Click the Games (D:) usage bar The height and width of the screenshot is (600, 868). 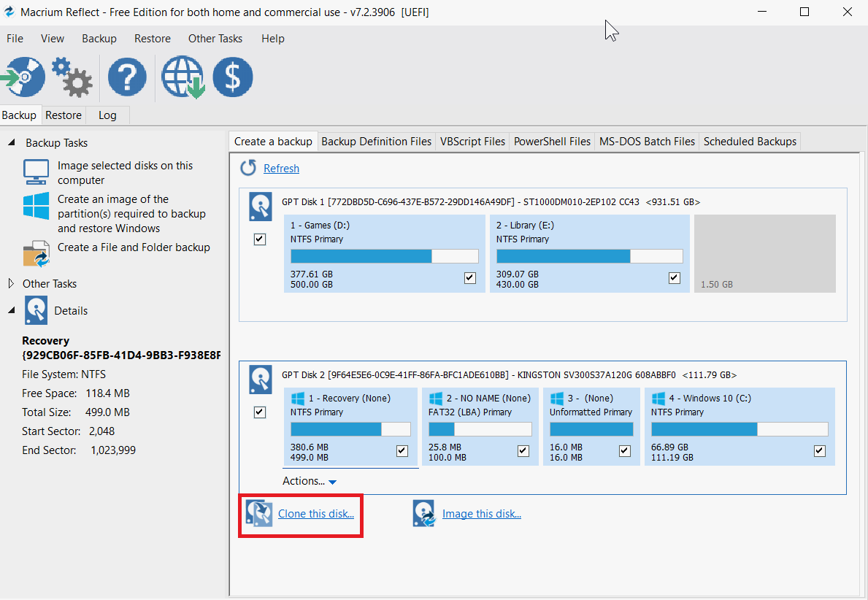coord(385,255)
